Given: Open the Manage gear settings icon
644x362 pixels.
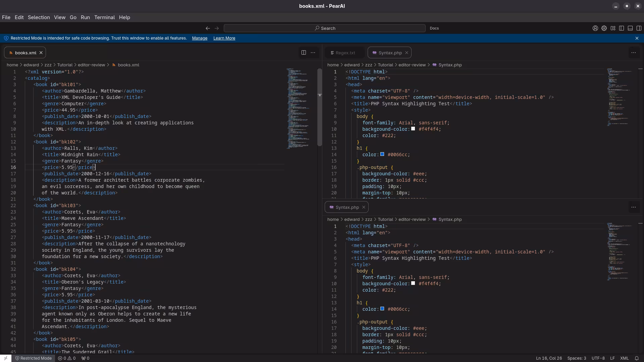Looking at the screenshot, I should click(x=604, y=28).
